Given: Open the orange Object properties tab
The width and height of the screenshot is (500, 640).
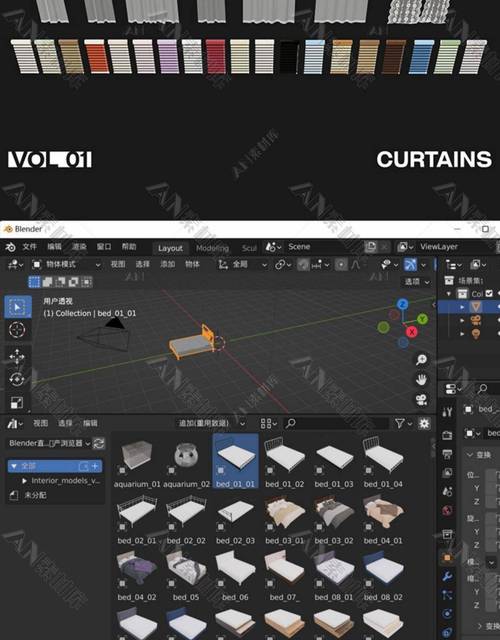Looking at the screenshot, I should click(447, 557).
